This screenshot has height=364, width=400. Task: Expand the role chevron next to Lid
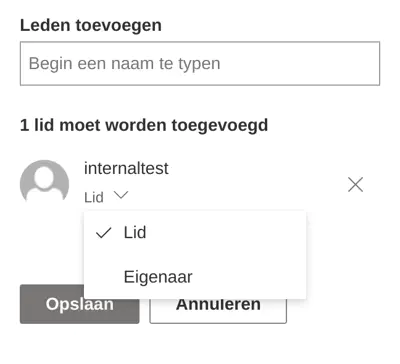[x=121, y=194]
